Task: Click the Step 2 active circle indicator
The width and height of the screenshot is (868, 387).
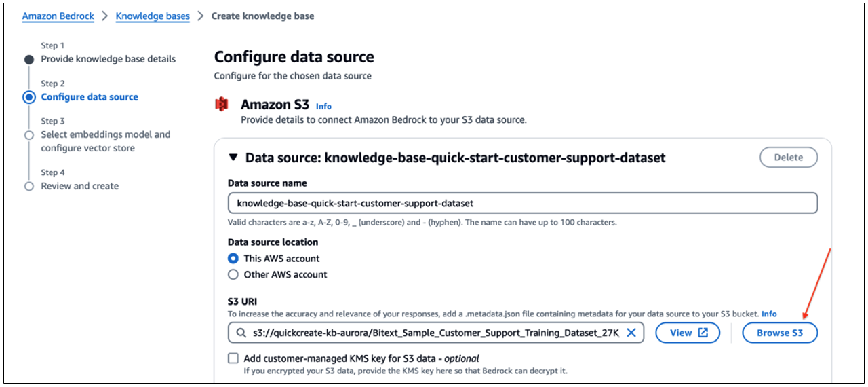Action: (28, 97)
